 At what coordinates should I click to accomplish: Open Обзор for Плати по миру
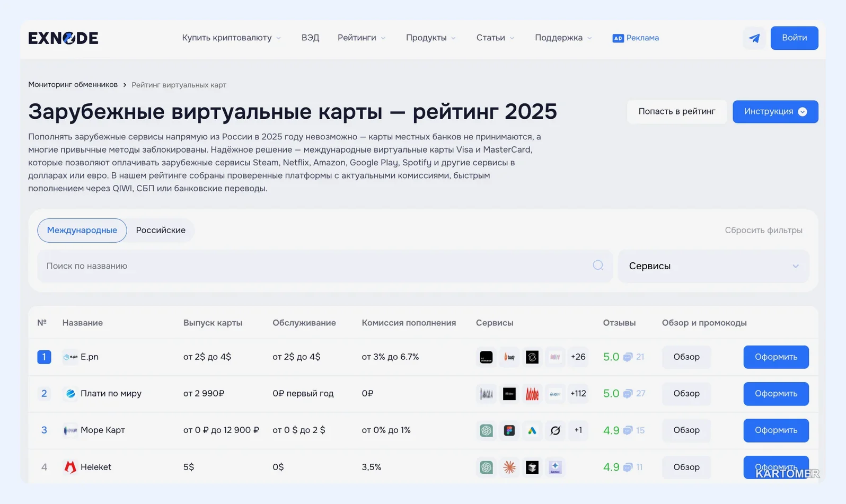click(x=686, y=394)
